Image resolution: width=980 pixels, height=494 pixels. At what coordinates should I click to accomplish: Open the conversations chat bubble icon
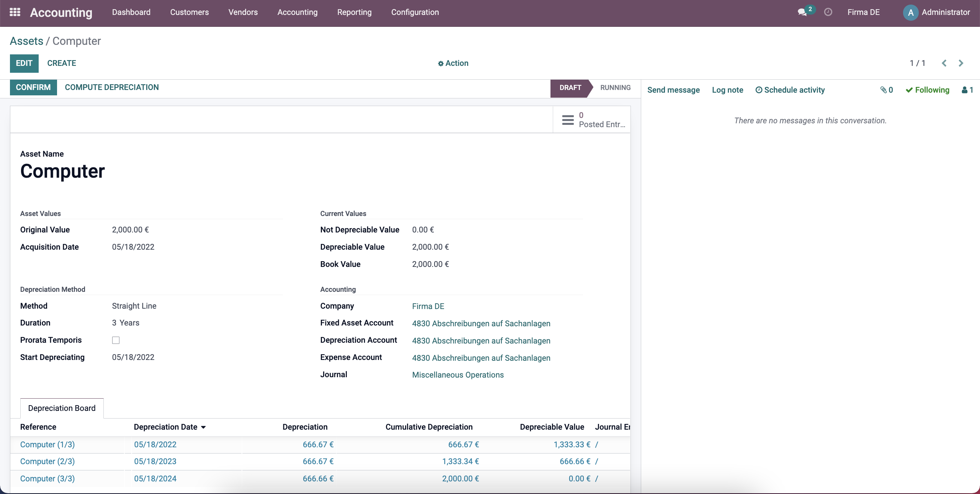point(802,12)
